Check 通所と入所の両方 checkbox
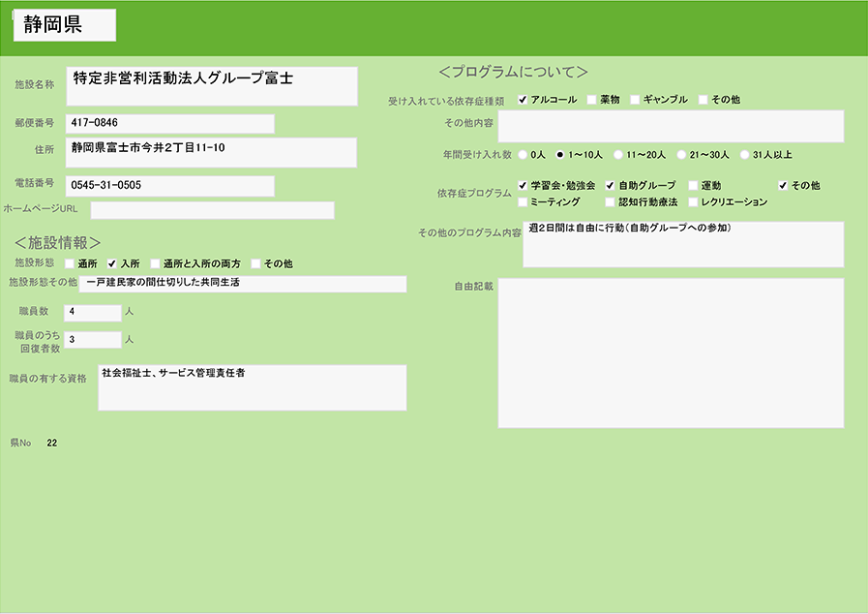The height and width of the screenshot is (614, 868). click(x=155, y=263)
